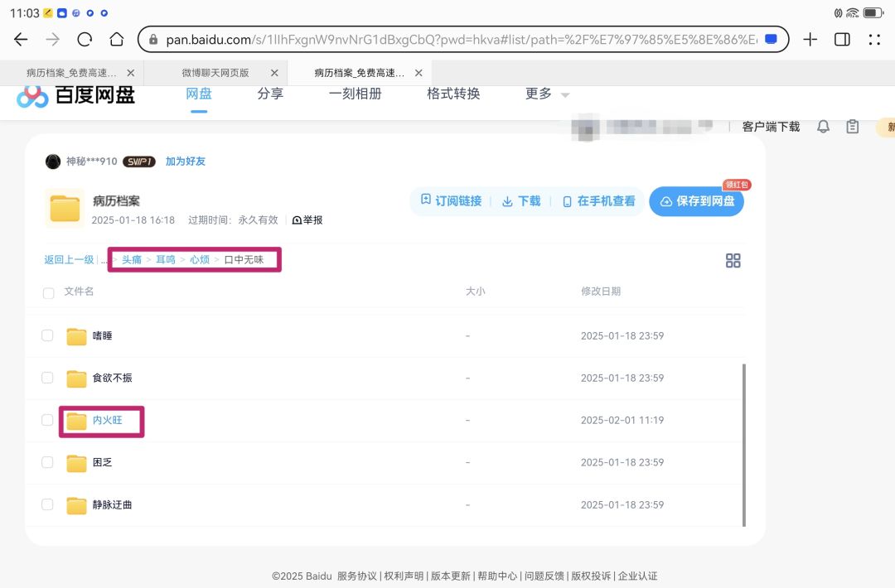Open notifications with the bell icon
This screenshot has height=588, width=895.
point(823,127)
